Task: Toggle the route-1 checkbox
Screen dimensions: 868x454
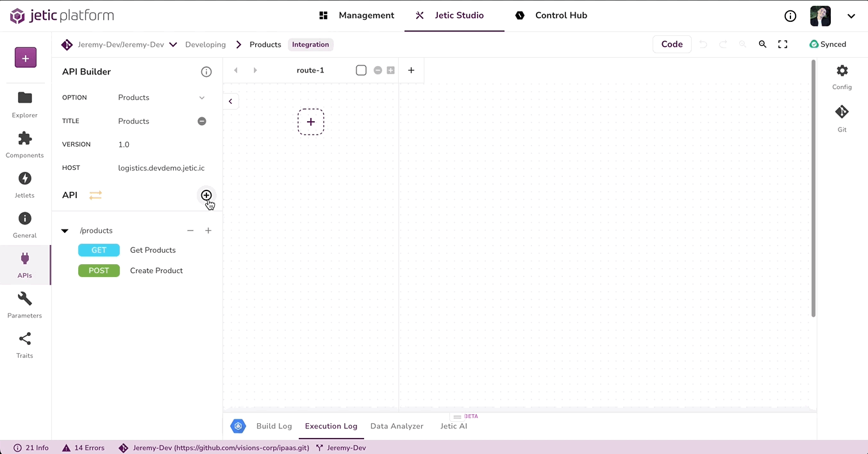Action: pyautogui.click(x=362, y=71)
